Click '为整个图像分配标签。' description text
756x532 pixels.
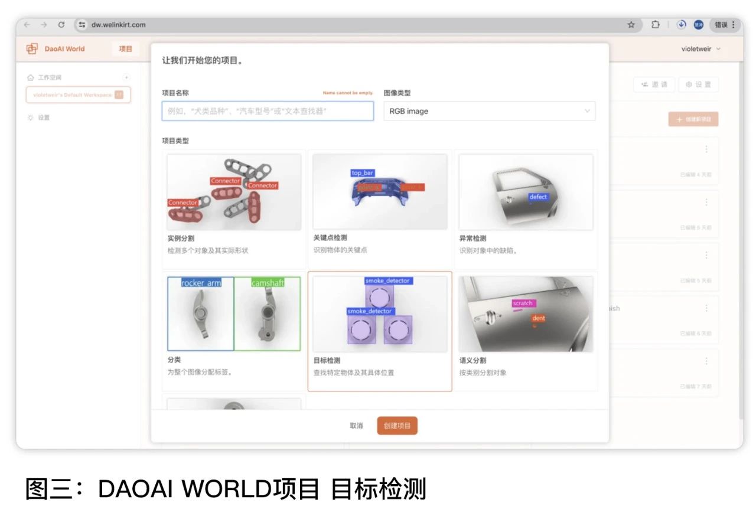tap(200, 372)
